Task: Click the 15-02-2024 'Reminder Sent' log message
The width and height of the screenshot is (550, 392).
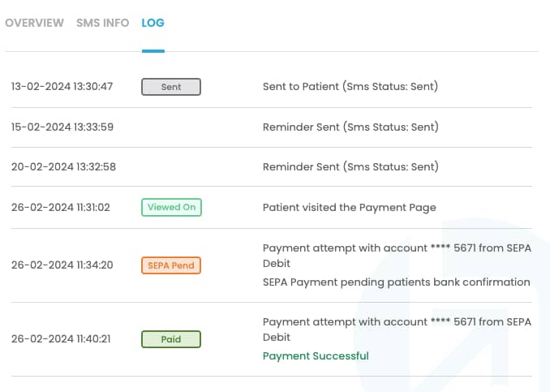Action: (350, 127)
